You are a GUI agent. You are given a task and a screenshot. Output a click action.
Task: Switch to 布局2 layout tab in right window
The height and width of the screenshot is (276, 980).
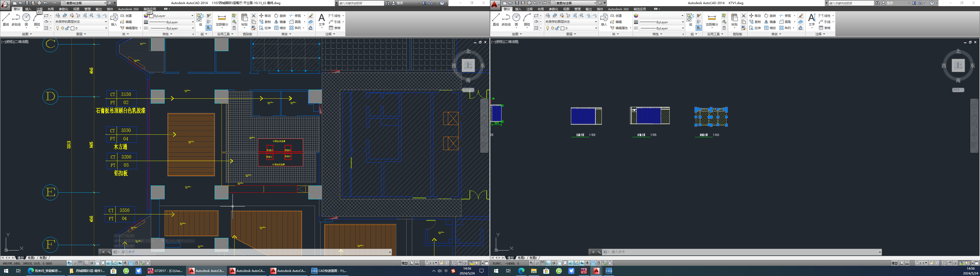tap(533, 258)
